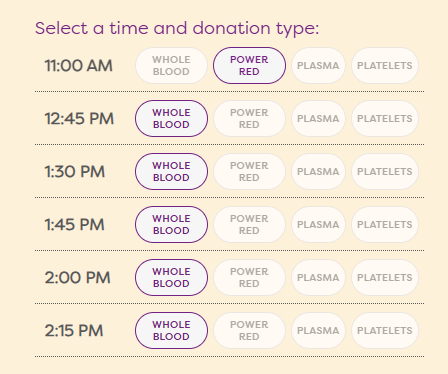Viewport: 448px width, 374px height.
Task: Click Platelets option for 11:00 AM
Action: click(385, 66)
